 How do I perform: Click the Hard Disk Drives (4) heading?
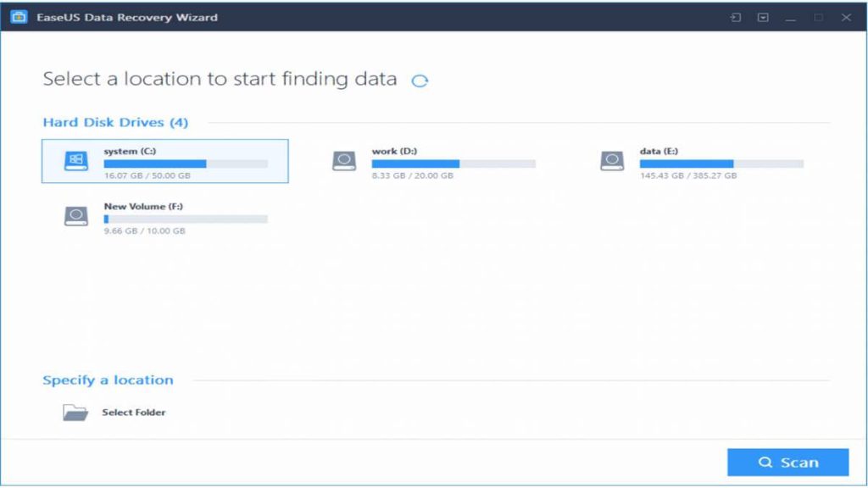point(114,121)
